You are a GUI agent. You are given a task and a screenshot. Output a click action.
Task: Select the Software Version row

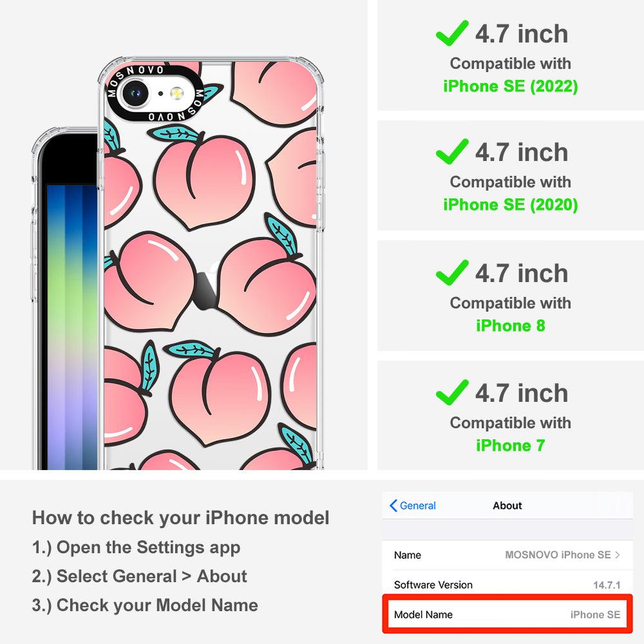tap(507, 585)
